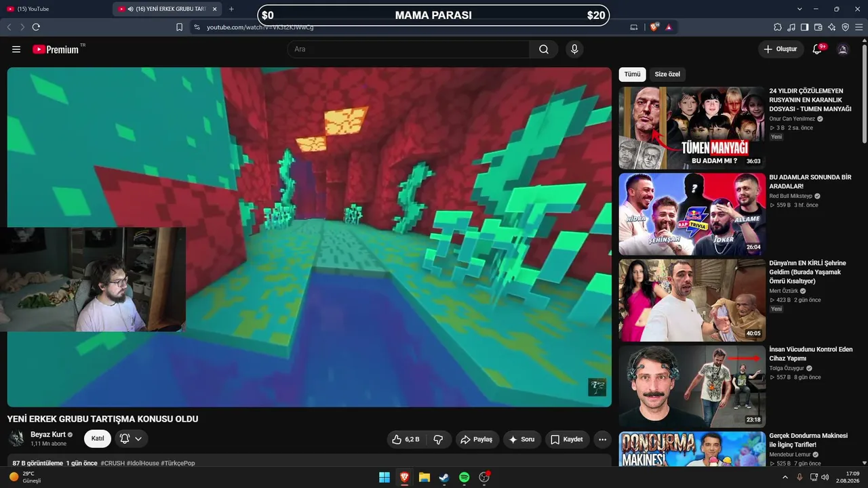868x488 pixels.
Task: Open the Brave main menu
Action: pyautogui.click(x=859, y=27)
